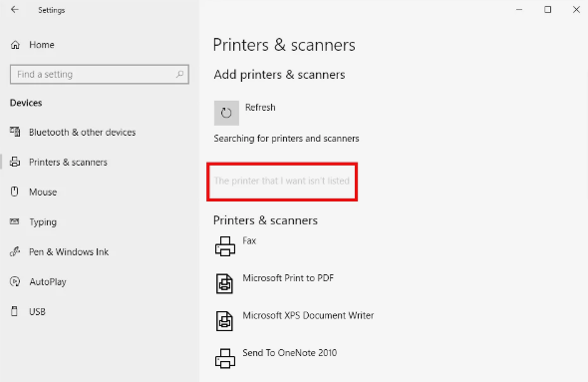Click the Send To OneNote 2010 label
588x382 pixels.
click(289, 353)
